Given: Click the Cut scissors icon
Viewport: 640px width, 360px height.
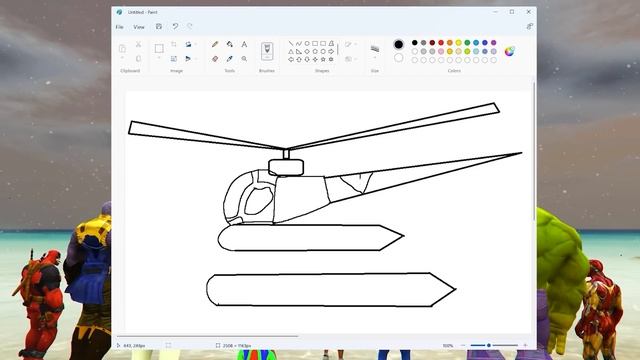Looking at the screenshot, I should (x=138, y=44).
